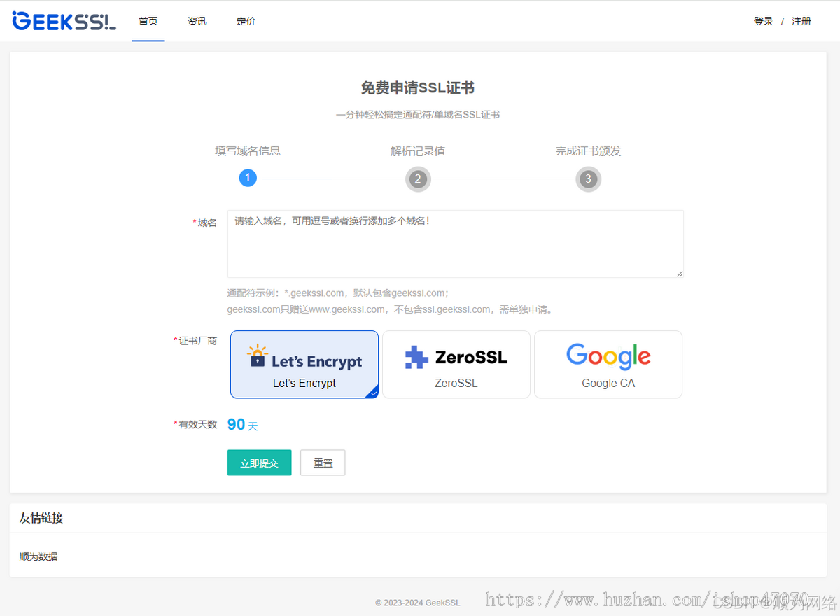Select step 1 circle 填写域名信息
The width and height of the screenshot is (840, 616).
248,178
